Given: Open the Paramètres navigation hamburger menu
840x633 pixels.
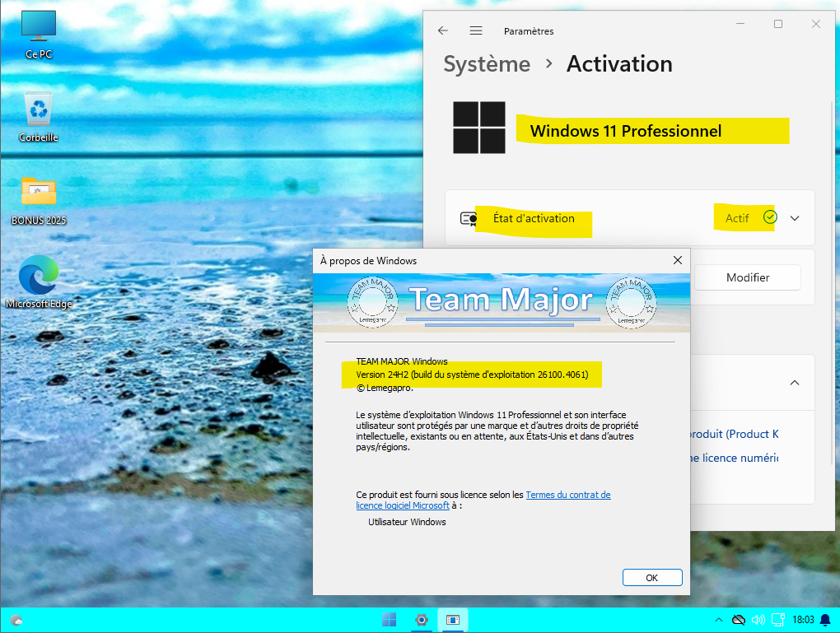Looking at the screenshot, I should [x=476, y=30].
